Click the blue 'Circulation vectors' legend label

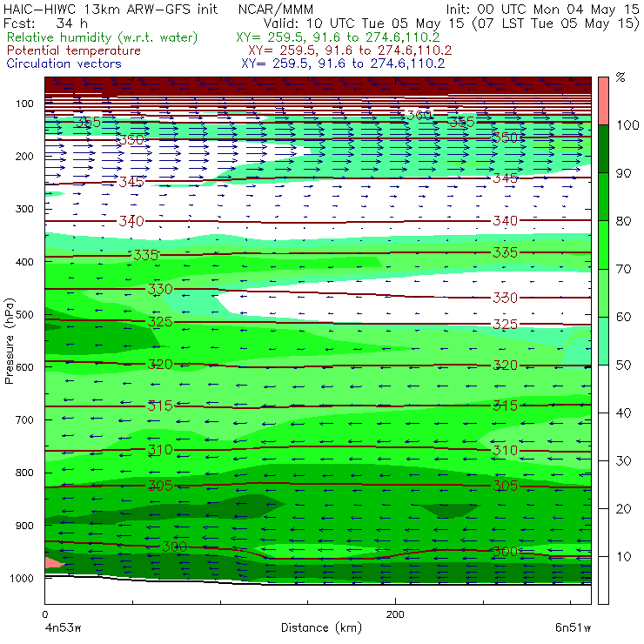click(64, 64)
